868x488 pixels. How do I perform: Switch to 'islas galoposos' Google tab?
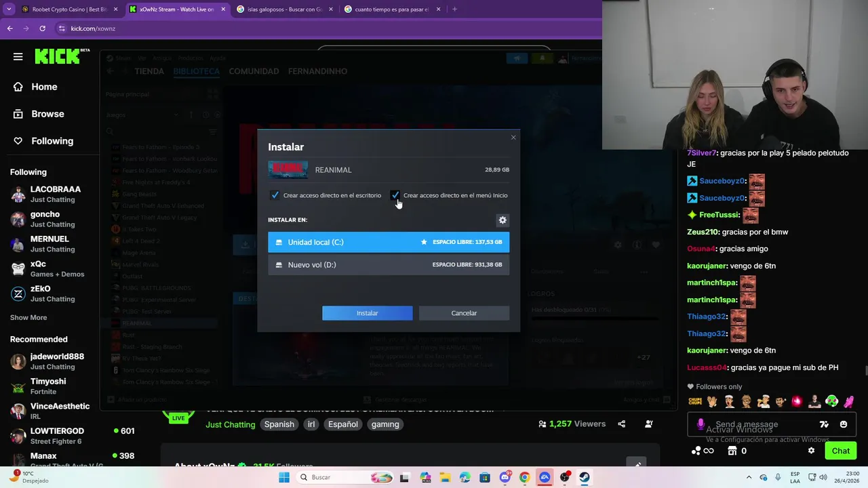[284, 9]
